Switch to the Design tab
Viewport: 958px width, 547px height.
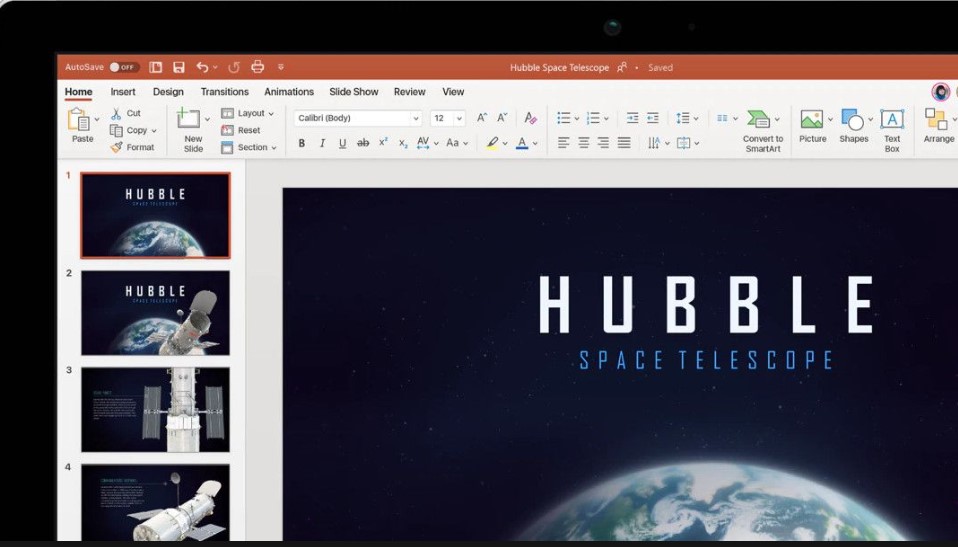pos(168,92)
